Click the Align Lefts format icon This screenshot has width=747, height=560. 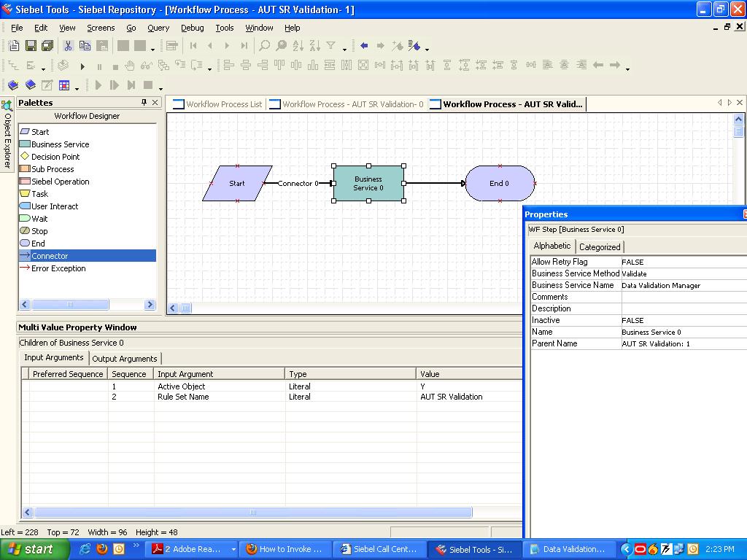(x=228, y=65)
